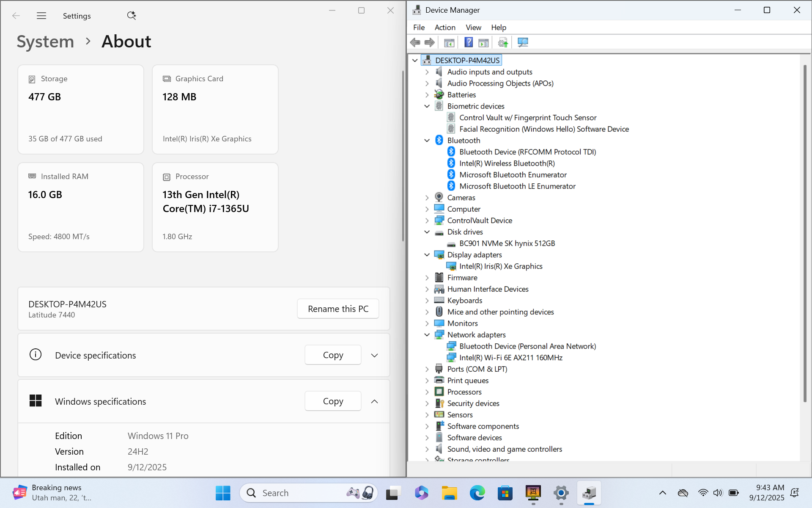Open the Copilot icon on taskbar
Screen dimensions: 812x508
421,493
